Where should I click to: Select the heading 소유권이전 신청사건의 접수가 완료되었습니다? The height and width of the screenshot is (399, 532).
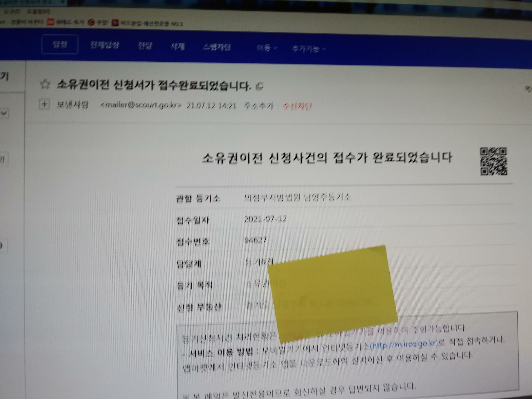click(327, 158)
